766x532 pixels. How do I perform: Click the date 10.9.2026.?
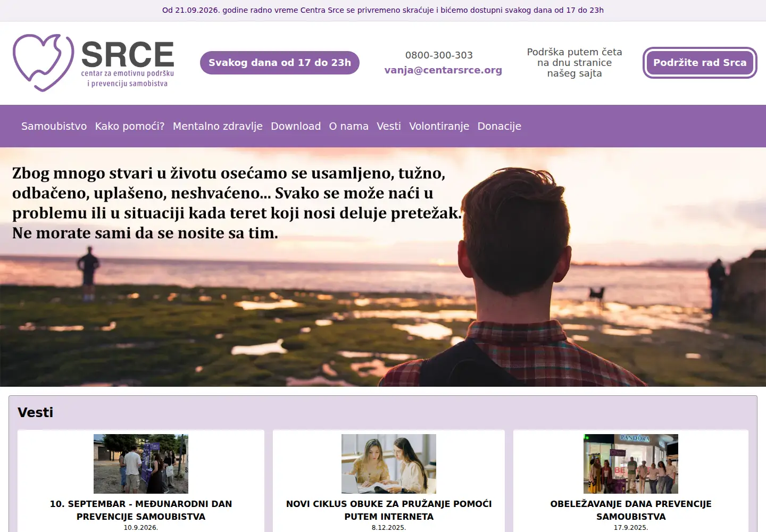tap(141, 528)
